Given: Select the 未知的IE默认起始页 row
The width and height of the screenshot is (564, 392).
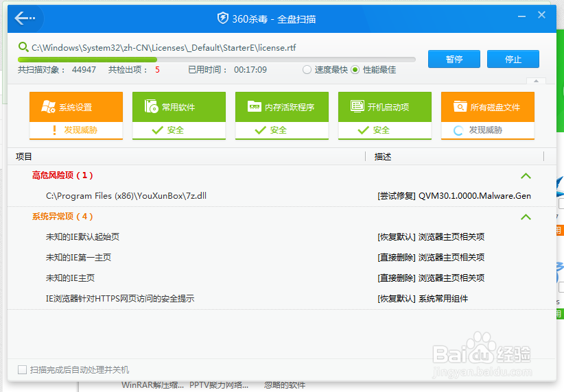Looking at the screenshot, I should coord(282,237).
